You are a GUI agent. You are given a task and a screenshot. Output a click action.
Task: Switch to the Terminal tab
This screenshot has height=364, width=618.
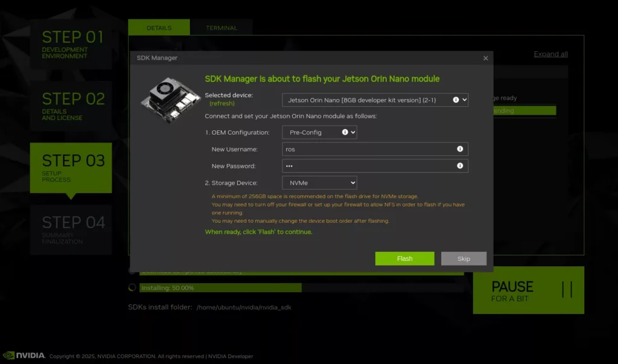coord(221,28)
